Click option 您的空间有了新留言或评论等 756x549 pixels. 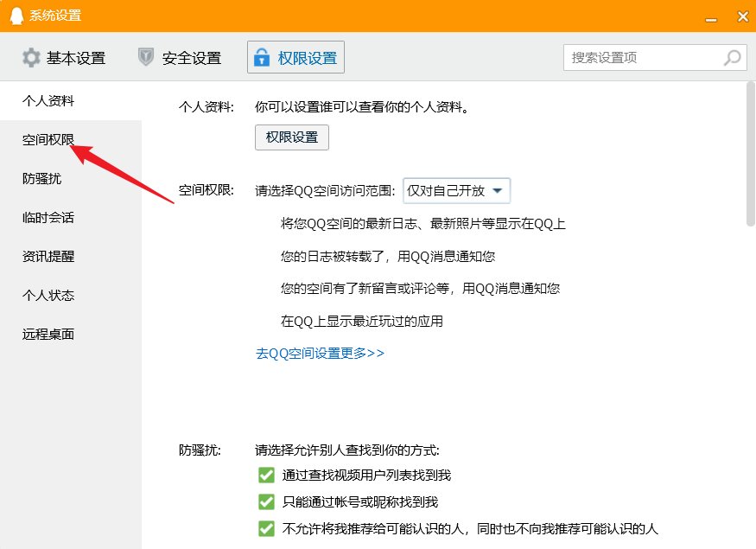pyautogui.click(x=420, y=289)
